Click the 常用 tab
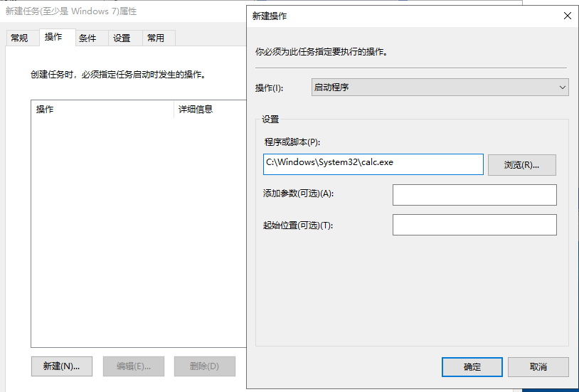579x392 pixels. tap(156, 38)
